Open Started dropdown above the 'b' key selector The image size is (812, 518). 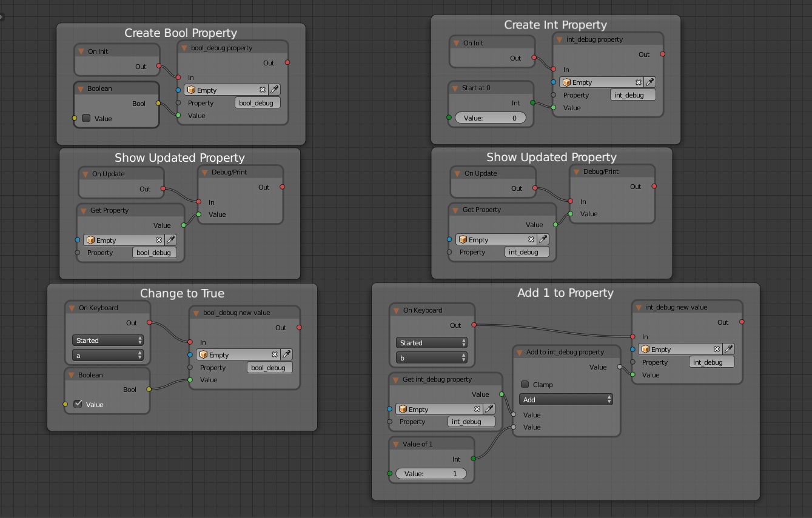click(x=432, y=343)
